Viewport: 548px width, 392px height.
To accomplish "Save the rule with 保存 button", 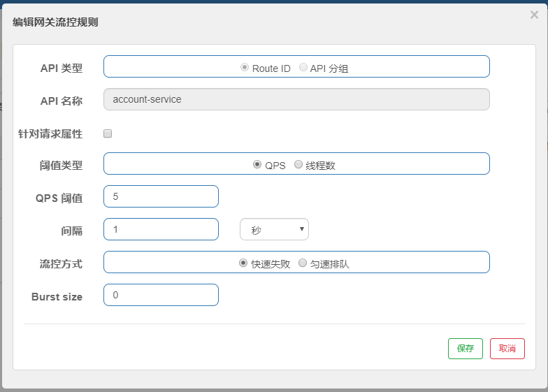I will 466,348.
